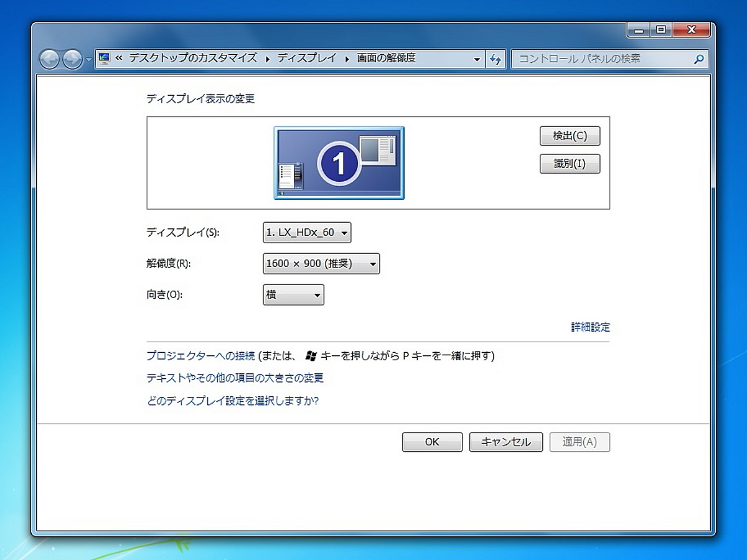Viewport: 747px width, 560px height.
Task: Open the 向き 横 dropdown
Action: (x=293, y=295)
